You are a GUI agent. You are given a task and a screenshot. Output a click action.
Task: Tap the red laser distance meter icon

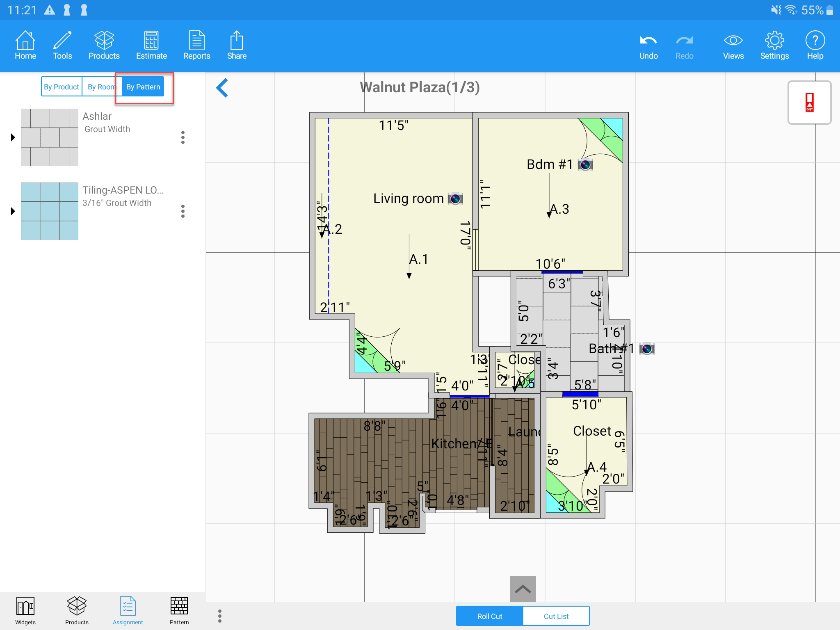point(809,103)
